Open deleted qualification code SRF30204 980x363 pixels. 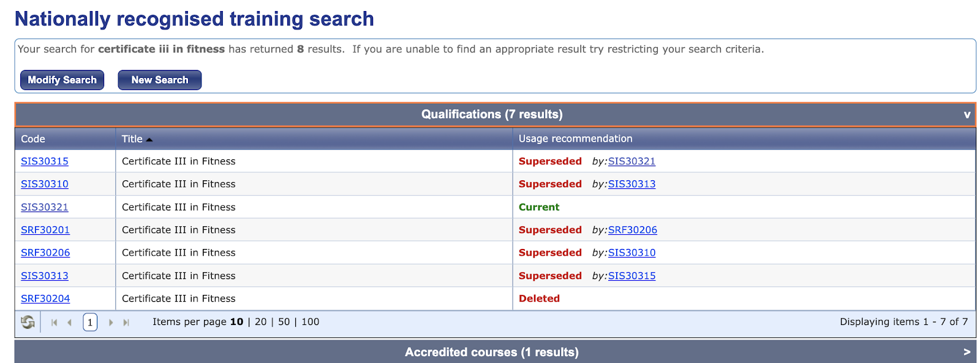coord(45,299)
